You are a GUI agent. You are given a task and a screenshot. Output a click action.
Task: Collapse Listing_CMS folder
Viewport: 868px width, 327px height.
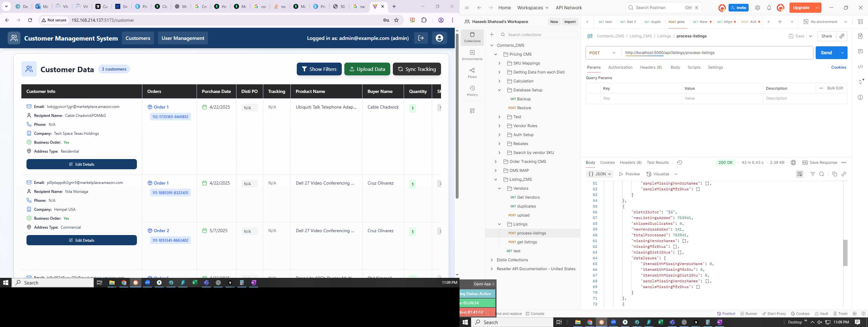[x=496, y=179]
